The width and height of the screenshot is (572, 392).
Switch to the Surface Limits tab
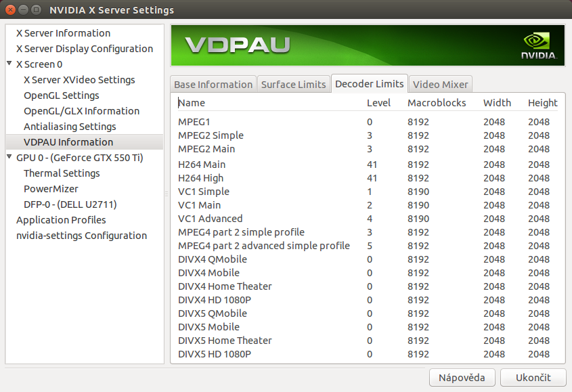click(293, 85)
